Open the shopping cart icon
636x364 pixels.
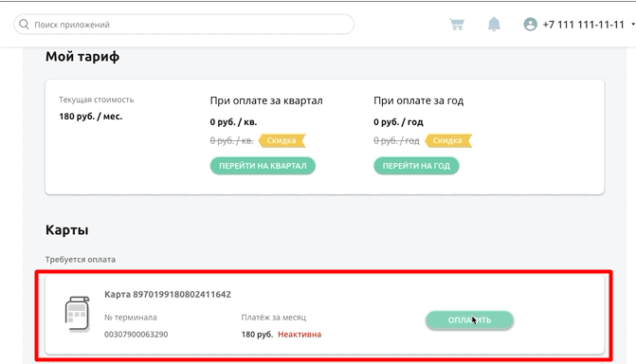coord(457,25)
